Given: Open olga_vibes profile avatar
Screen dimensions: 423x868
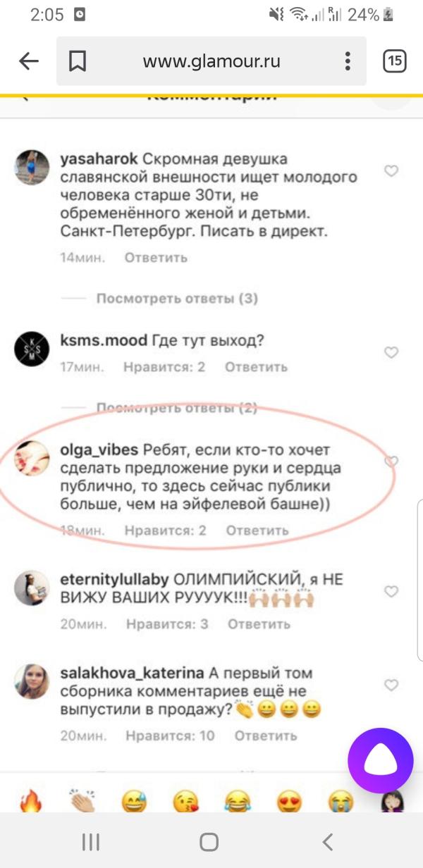Looking at the screenshot, I should 32,459.
